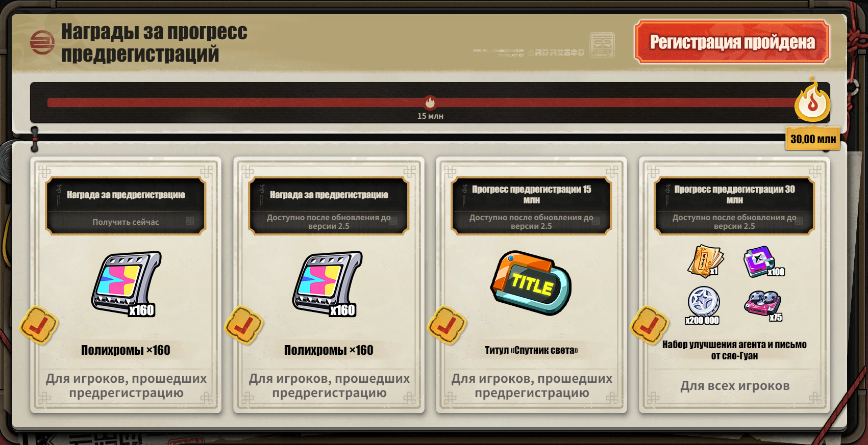Click the orange TITLE badge icon
The height and width of the screenshot is (445, 868).
(x=531, y=282)
